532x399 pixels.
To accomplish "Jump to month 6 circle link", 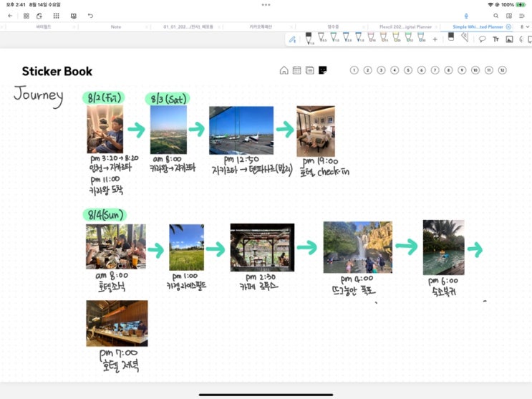I will 422,70.
